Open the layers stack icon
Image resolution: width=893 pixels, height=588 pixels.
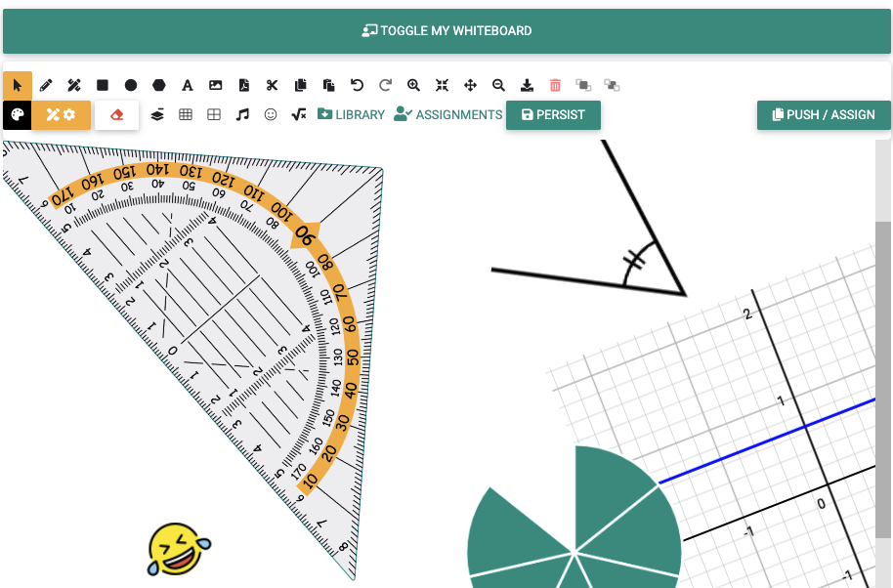[x=157, y=115]
